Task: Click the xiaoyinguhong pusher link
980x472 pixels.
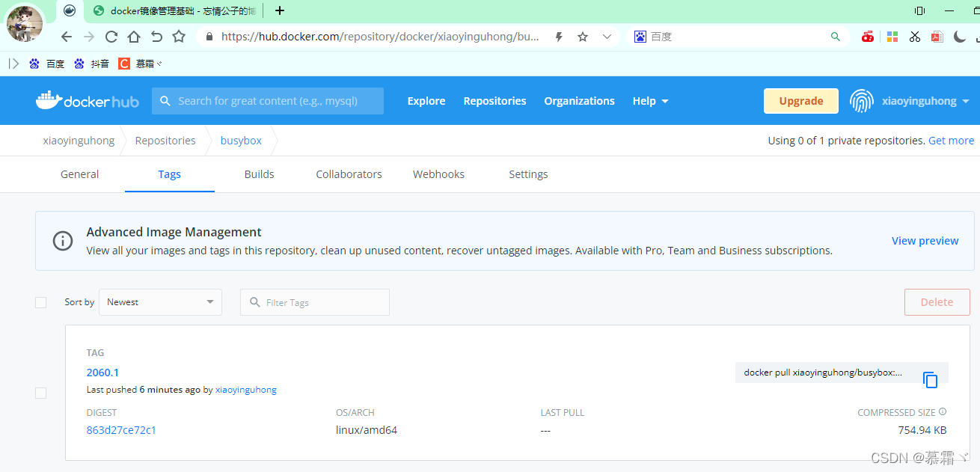Action: [245, 390]
